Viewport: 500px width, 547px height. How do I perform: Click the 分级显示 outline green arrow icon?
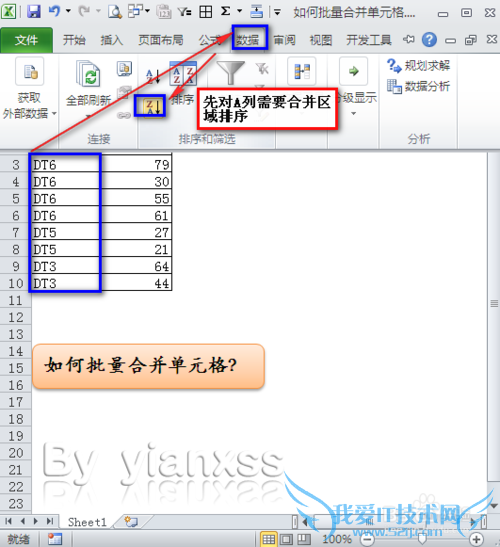coord(353,72)
